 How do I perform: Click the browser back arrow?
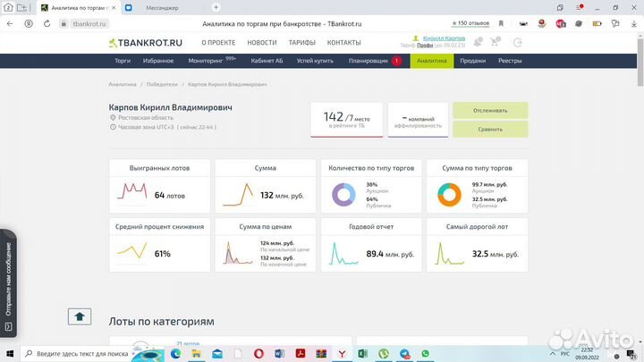tap(12, 24)
